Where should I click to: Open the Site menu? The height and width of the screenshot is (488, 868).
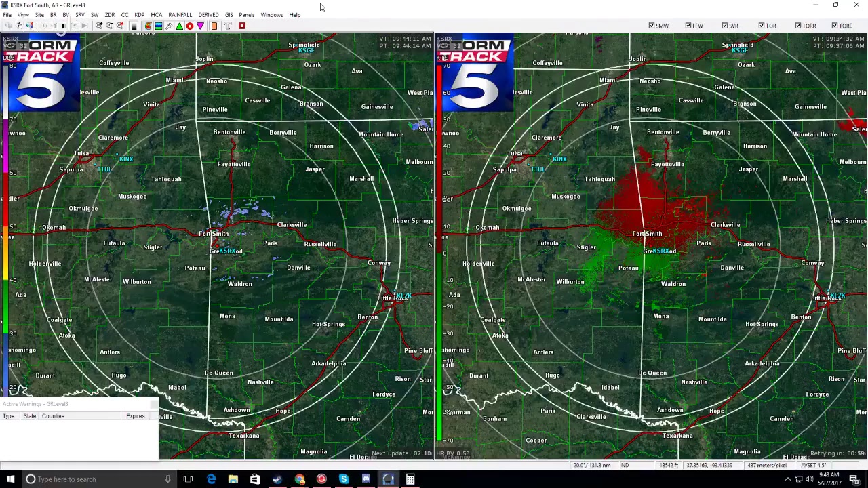point(39,15)
